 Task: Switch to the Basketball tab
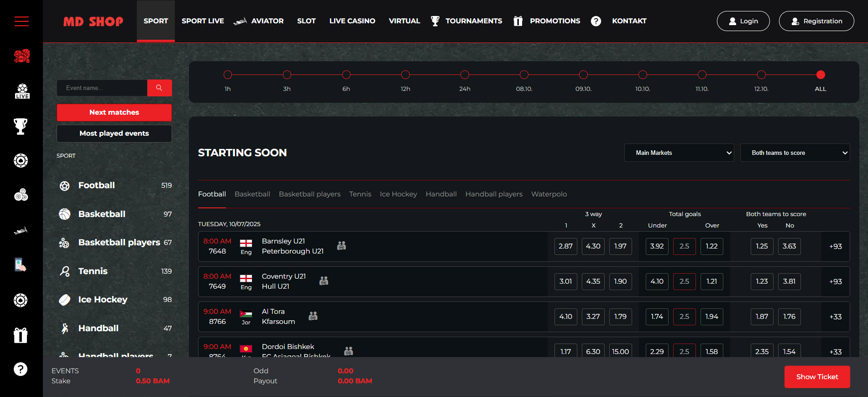[x=252, y=194]
